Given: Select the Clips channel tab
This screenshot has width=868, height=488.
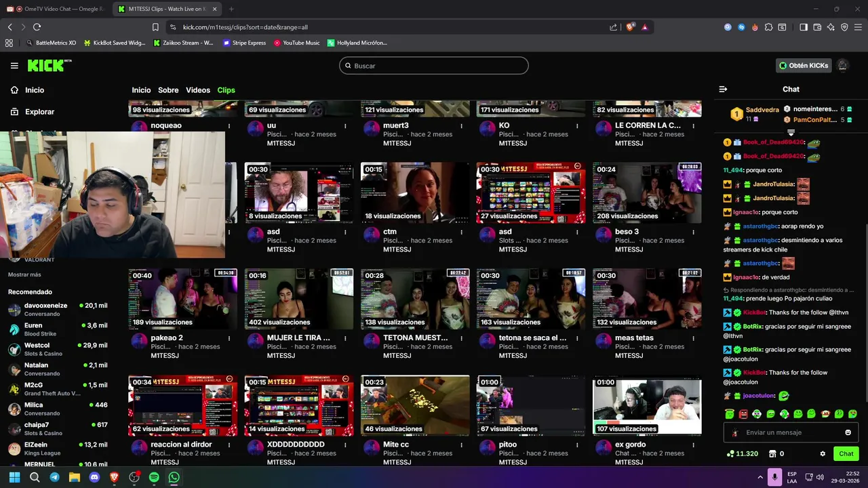Looking at the screenshot, I should pyautogui.click(x=226, y=90).
